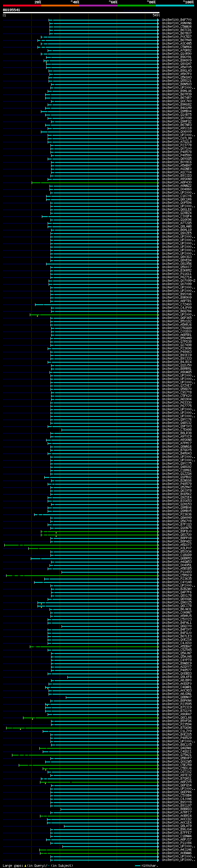
Task: Select hit label UniRef100_Q4Q9W1
Action: point(176,748)
